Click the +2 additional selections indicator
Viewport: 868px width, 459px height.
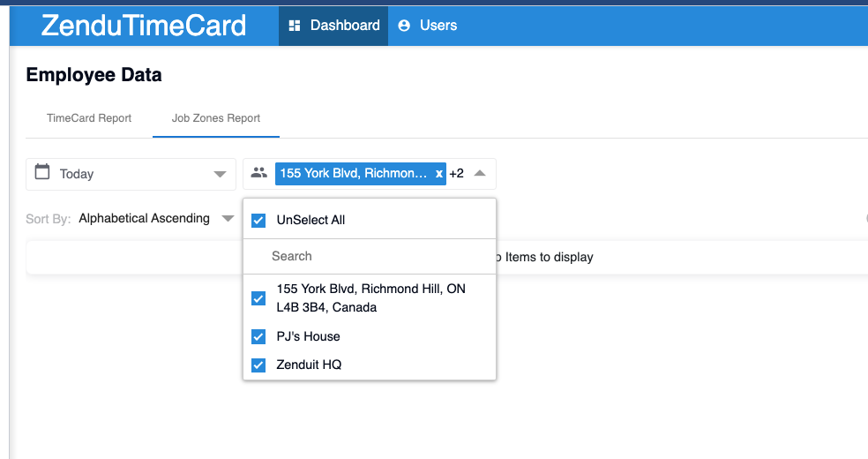click(457, 174)
